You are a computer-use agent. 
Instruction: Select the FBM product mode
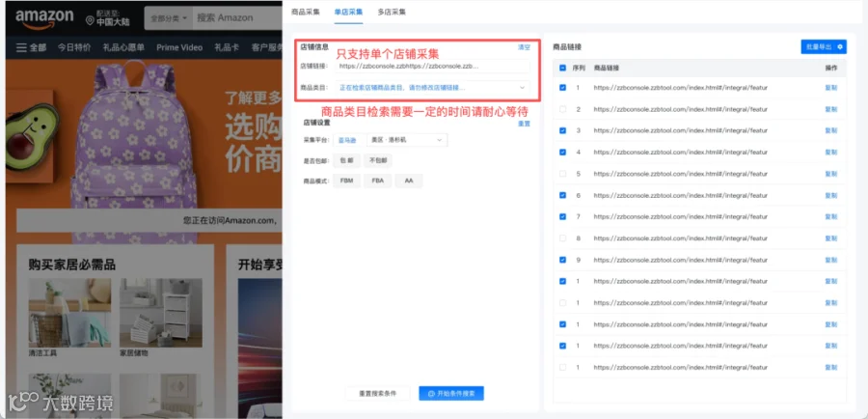tap(346, 182)
